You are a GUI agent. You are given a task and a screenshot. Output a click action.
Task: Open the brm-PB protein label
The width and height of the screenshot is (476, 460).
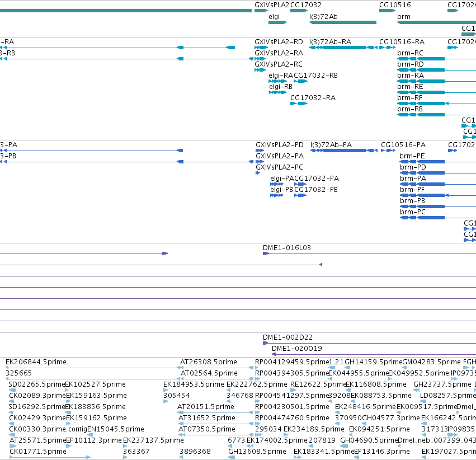412,201
